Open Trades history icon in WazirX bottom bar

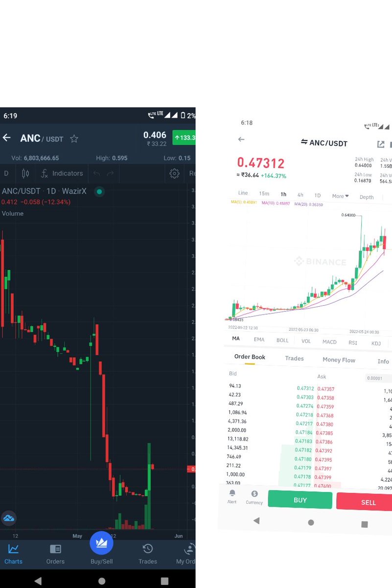(x=148, y=549)
